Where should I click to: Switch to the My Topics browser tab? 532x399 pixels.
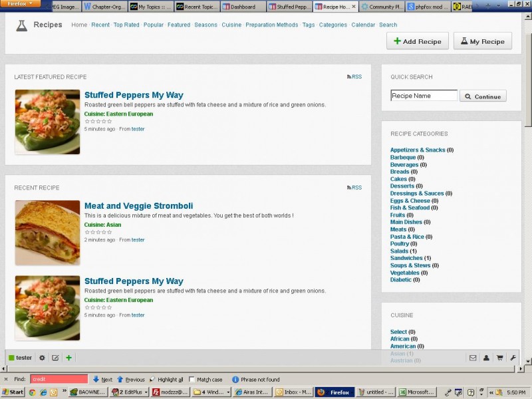pos(151,7)
